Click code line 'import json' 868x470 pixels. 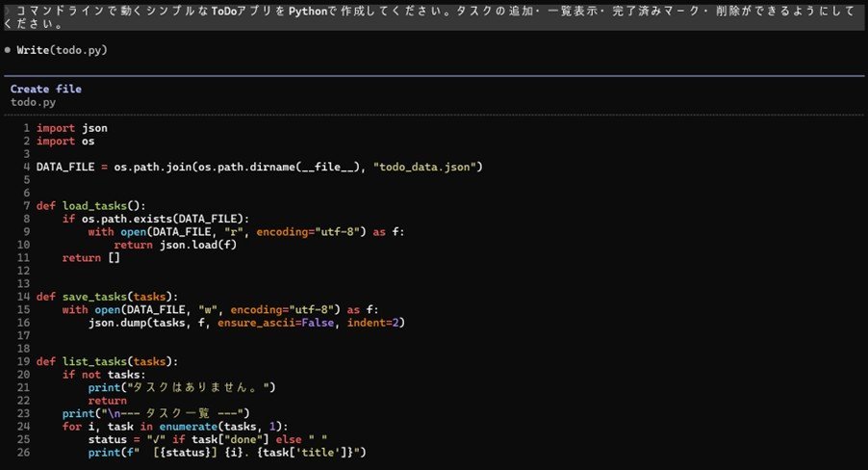(72, 128)
